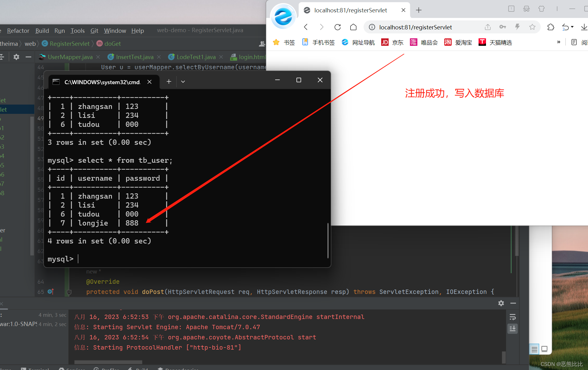Open the Build menu in IntelliJ
The image size is (588, 370).
point(42,31)
